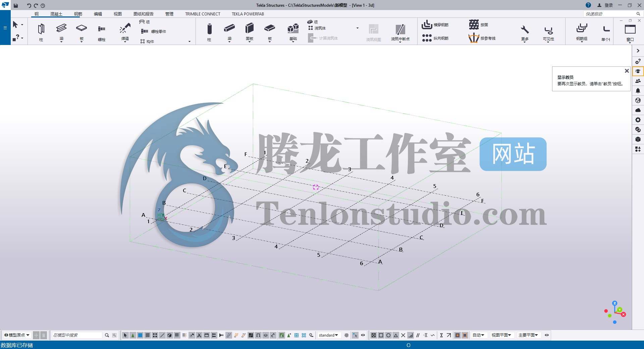Click the rebar by face (按面) icon
This screenshot has width=644, height=349.
(x=474, y=24)
